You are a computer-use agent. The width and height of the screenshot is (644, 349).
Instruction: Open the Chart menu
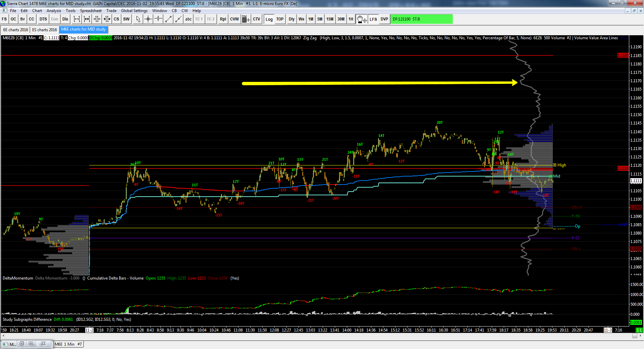click(37, 11)
